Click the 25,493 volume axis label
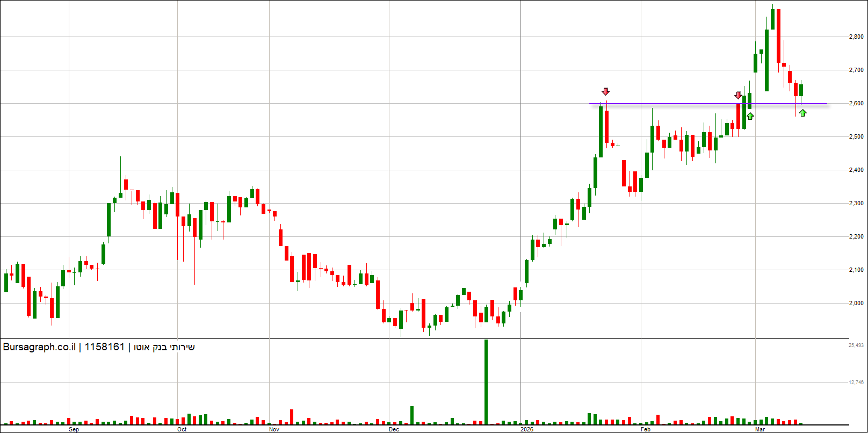 856,345
